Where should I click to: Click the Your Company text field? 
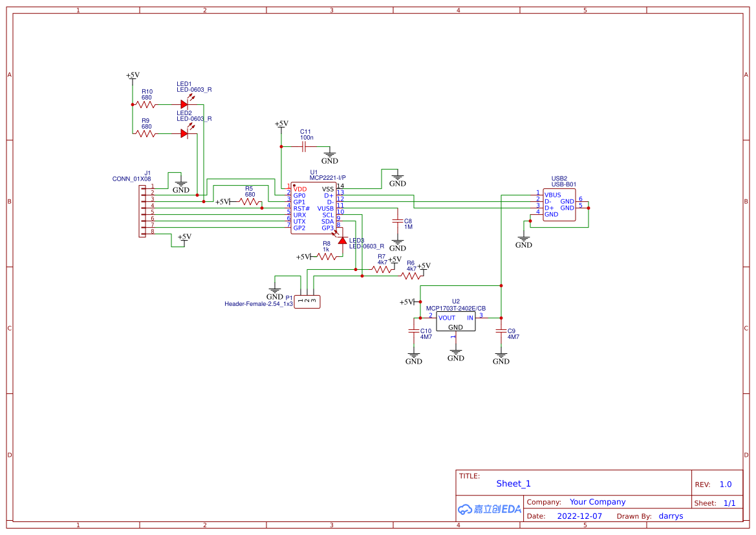[596, 501]
